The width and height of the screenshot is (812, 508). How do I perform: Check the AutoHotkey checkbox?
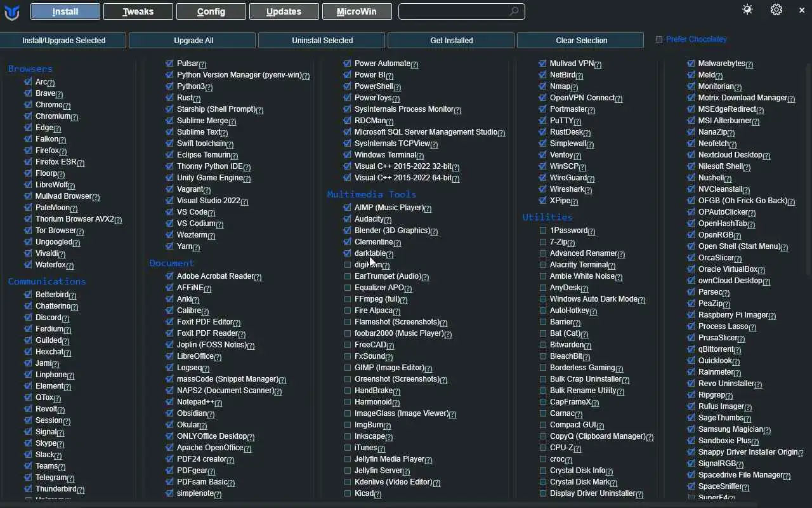point(543,311)
